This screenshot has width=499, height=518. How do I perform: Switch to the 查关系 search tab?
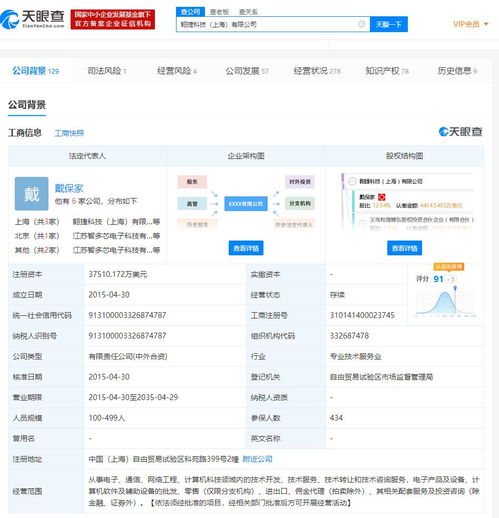(248, 12)
